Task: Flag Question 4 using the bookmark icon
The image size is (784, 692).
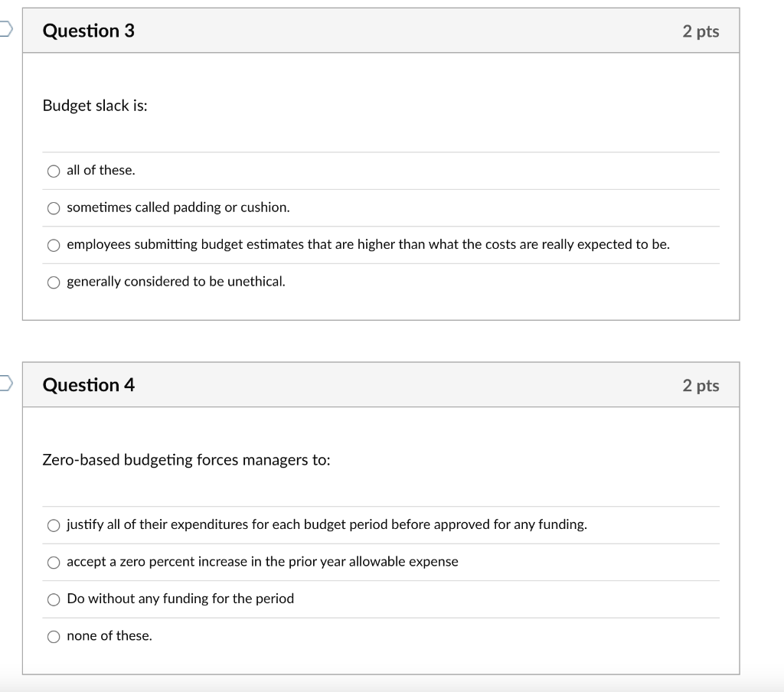Action: (x=5, y=384)
